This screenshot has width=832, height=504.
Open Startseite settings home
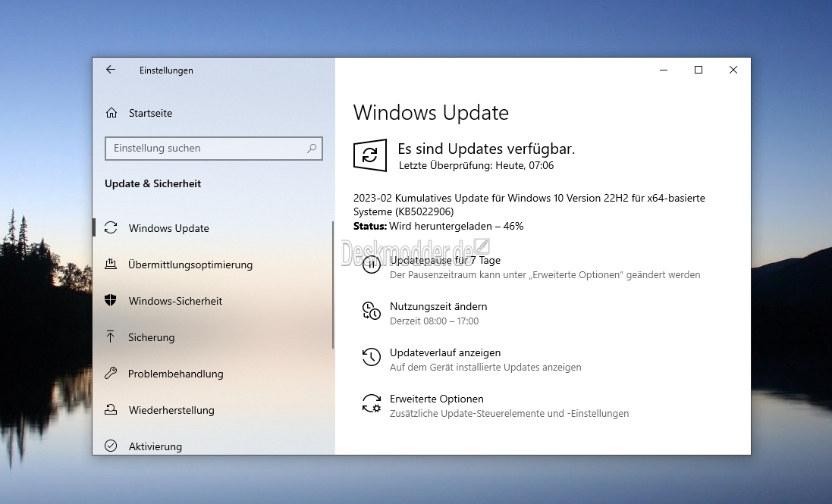click(151, 113)
